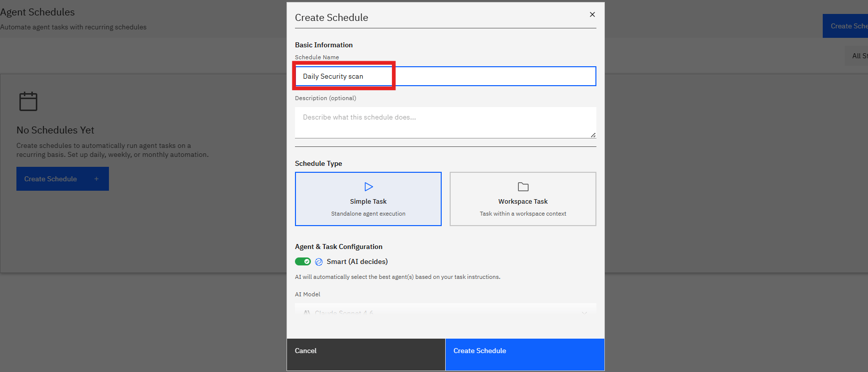Click the Basic Information section heading
Screen dimensions: 868x372
pyautogui.click(x=324, y=45)
